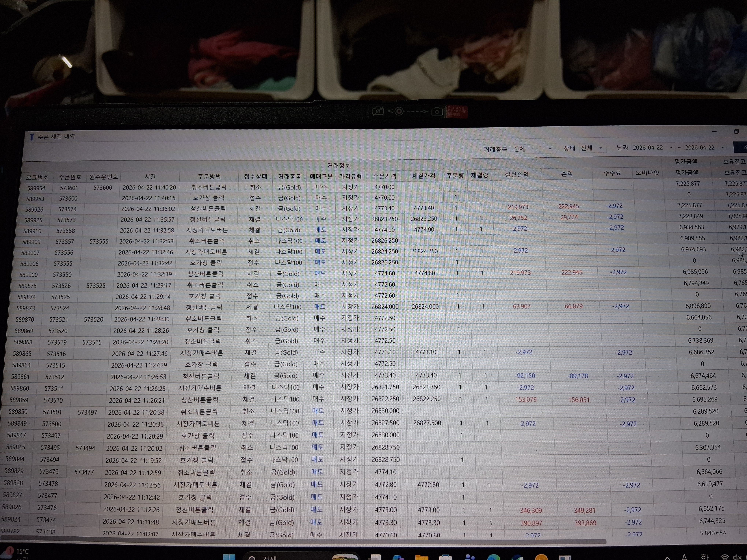747x560 pixels.
Task: Click 취소버튼클릭 in row 589875
Action: 205,285
